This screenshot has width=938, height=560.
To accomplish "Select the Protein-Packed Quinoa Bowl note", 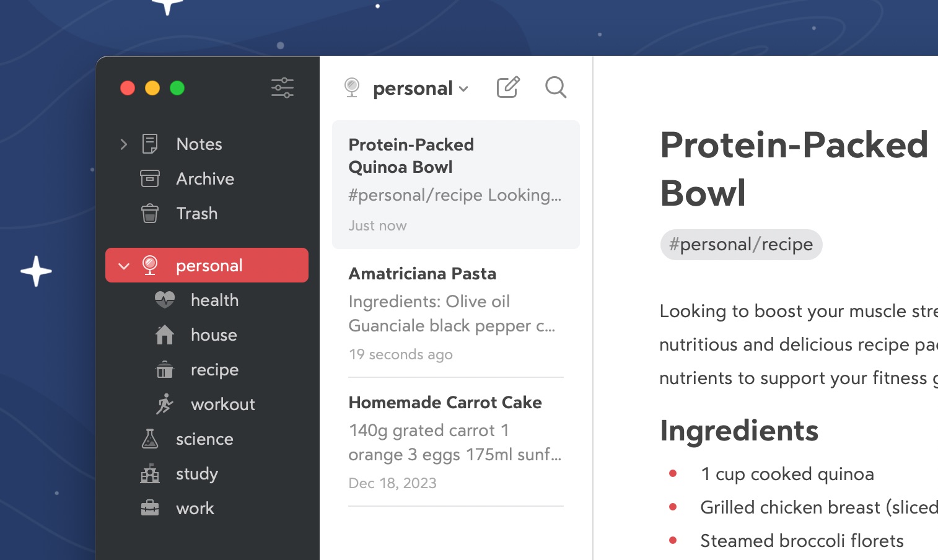I will click(455, 184).
